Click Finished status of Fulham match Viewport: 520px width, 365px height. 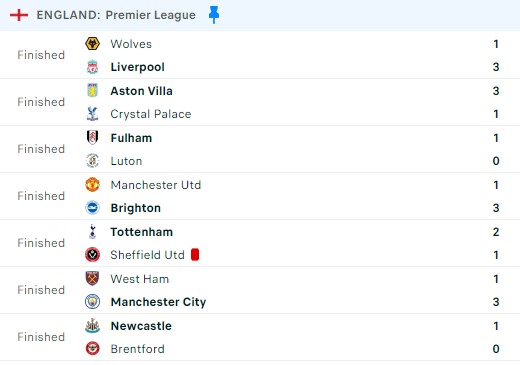(x=41, y=149)
